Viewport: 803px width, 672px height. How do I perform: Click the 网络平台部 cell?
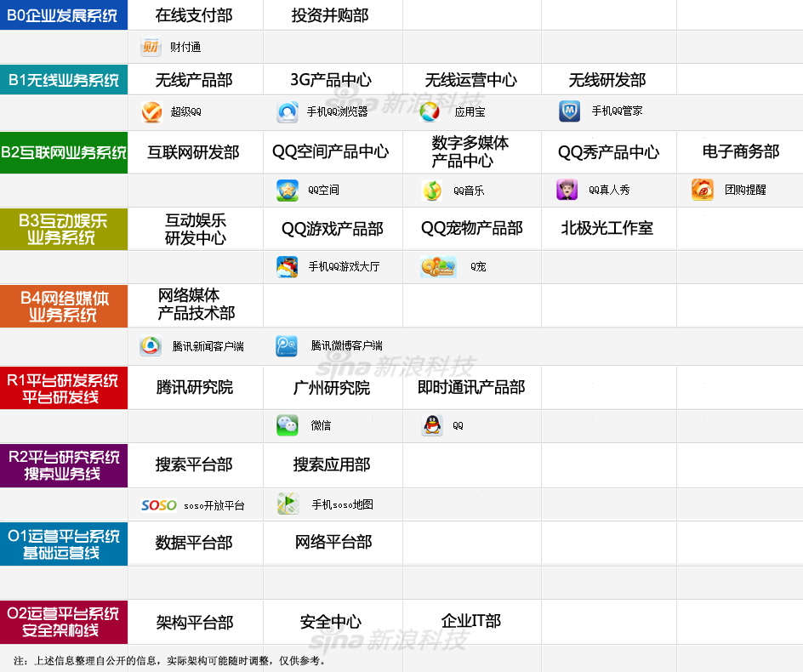(333, 544)
